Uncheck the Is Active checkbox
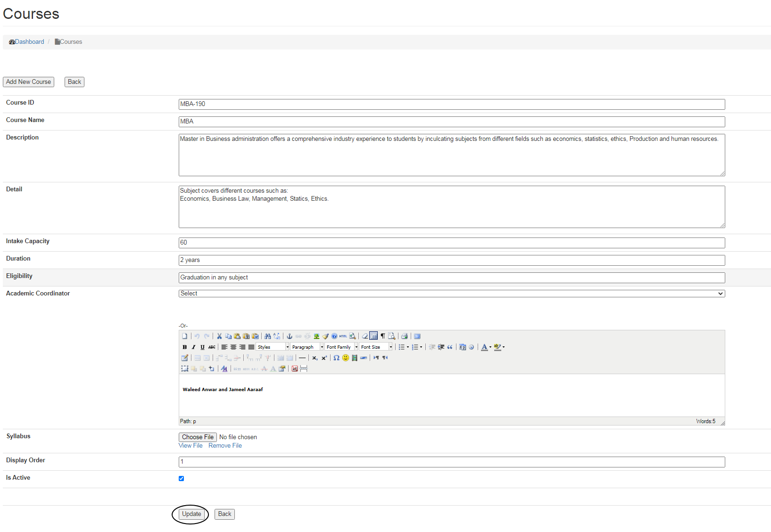Viewport: 771px width, 532px height. 181,479
